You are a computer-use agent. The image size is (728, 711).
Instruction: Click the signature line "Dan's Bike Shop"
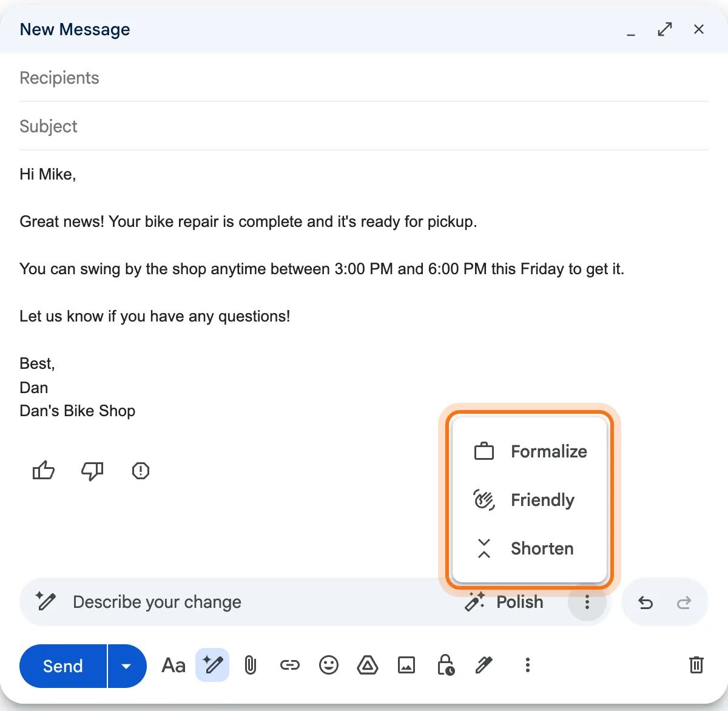pos(78,411)
